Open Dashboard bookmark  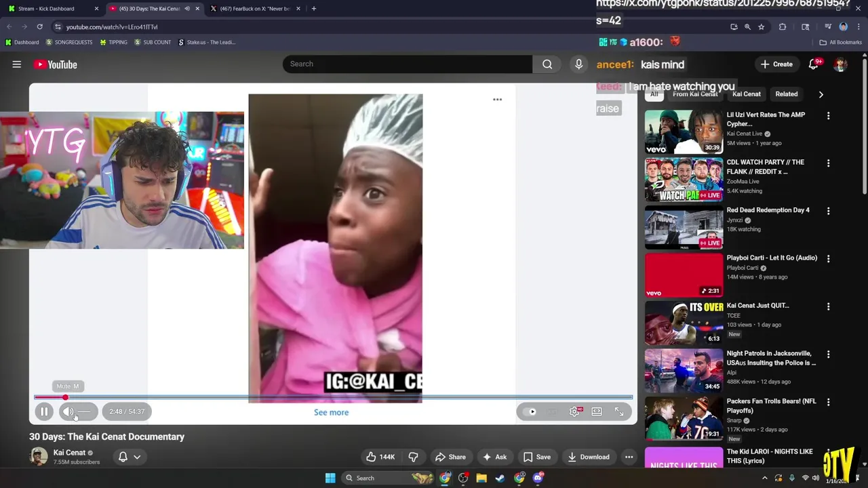point(22,42)
